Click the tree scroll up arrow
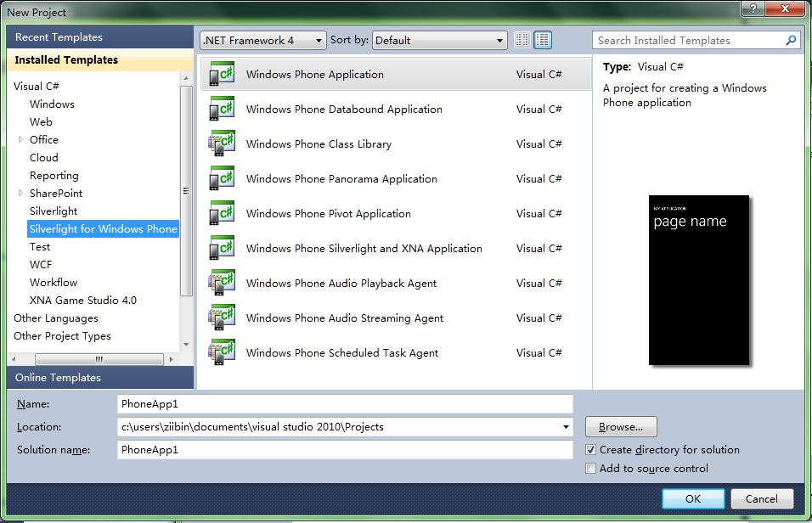Image resolution: width=812 pixels, height=523 pixels. pyautogui.click(x=186, y=78)
